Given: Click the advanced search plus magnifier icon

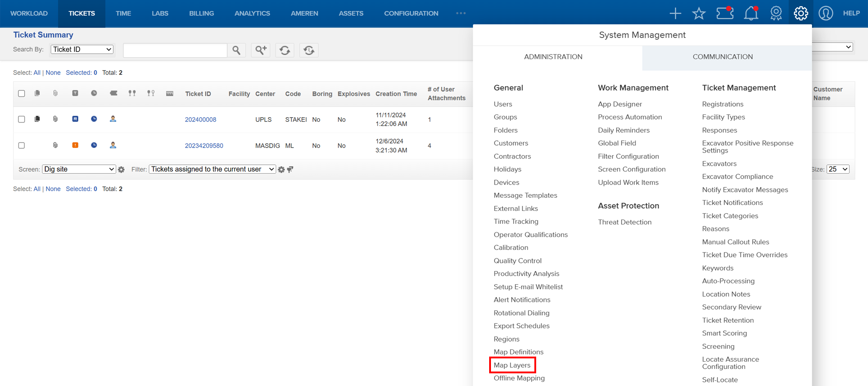Looking at the screenshot, I should pos(261,50).
